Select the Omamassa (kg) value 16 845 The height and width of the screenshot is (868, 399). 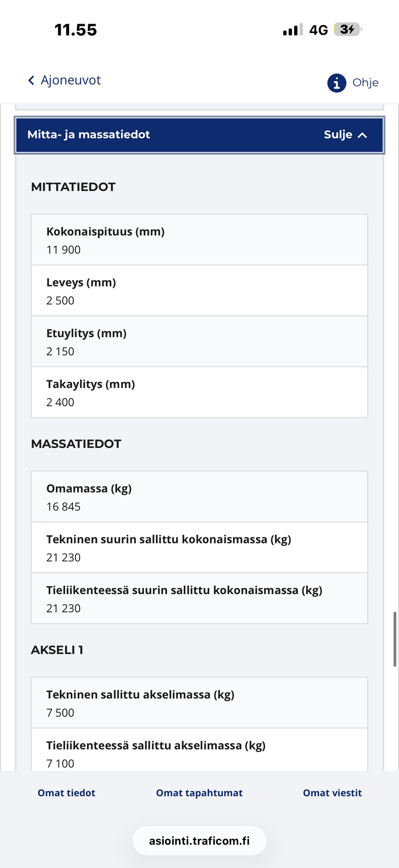coord(64,507)
